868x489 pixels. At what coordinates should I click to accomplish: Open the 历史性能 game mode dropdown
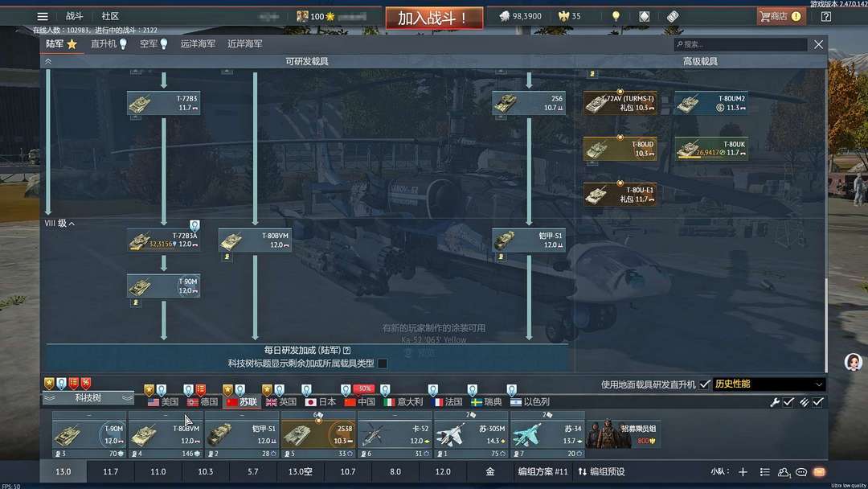[768, 384]
